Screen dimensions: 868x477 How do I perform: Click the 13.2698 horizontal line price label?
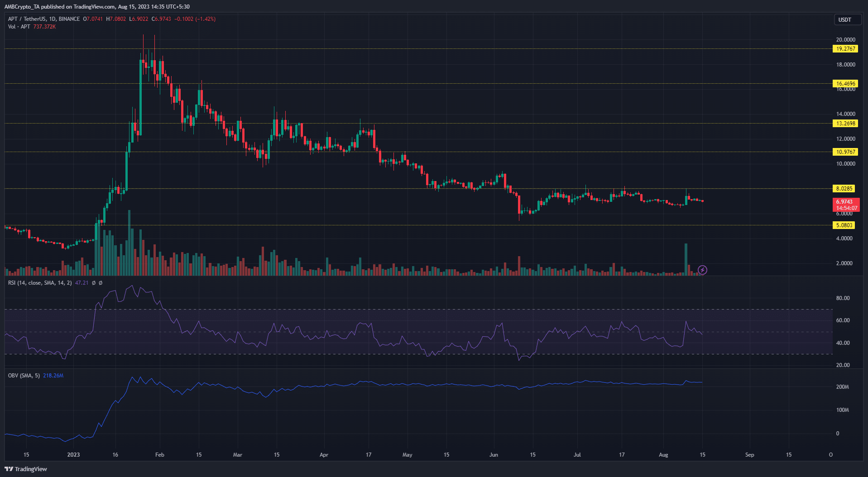(x=845, y=124)
